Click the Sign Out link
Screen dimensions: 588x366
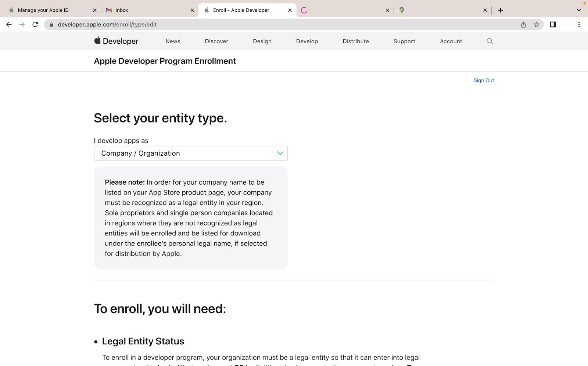click(x=484, y=80)
